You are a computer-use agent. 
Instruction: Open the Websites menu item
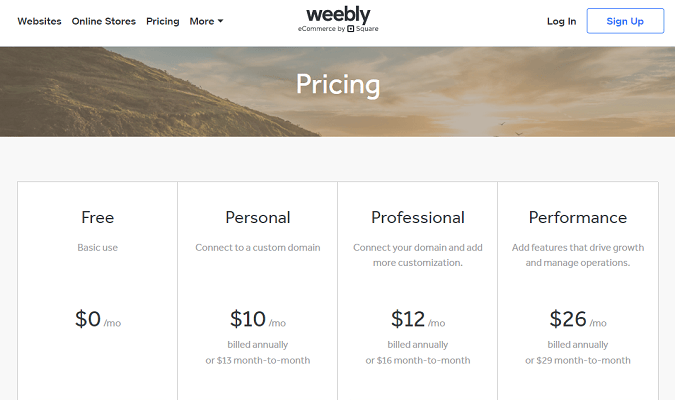pos(39,21)
